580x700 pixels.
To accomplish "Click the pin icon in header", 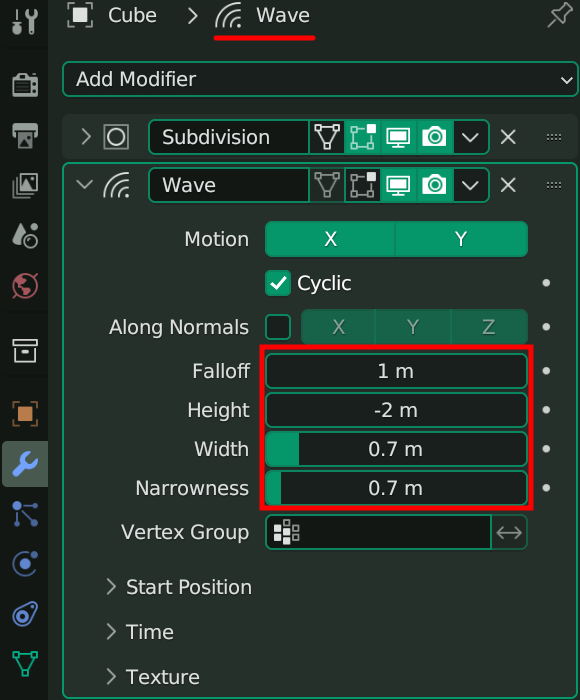I will click(x=559, y=15).
